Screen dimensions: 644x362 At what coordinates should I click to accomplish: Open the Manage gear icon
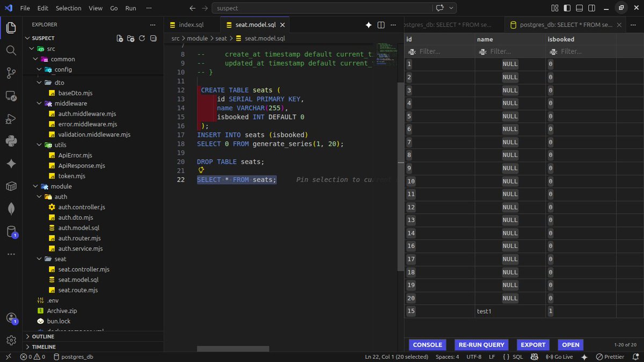point(11,341)
